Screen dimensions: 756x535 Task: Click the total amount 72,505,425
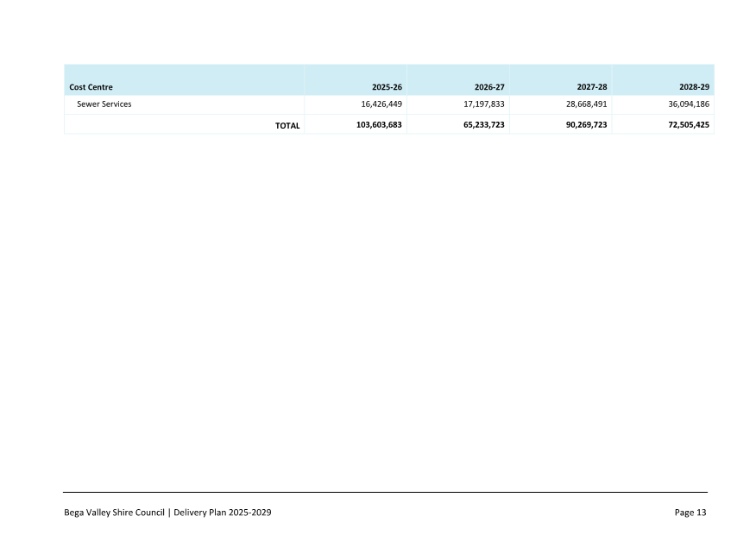pyautogui.click(x=686, y=125)
